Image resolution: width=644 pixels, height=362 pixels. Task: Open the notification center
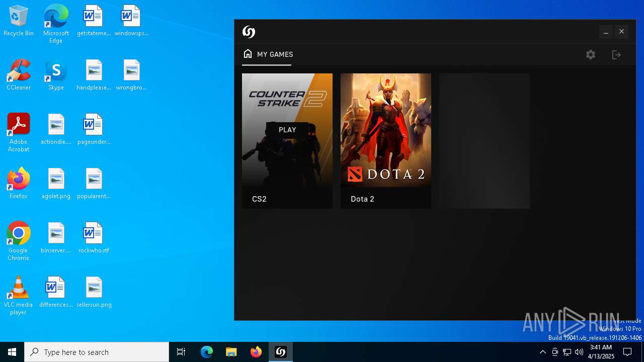(x=627, y=352)
